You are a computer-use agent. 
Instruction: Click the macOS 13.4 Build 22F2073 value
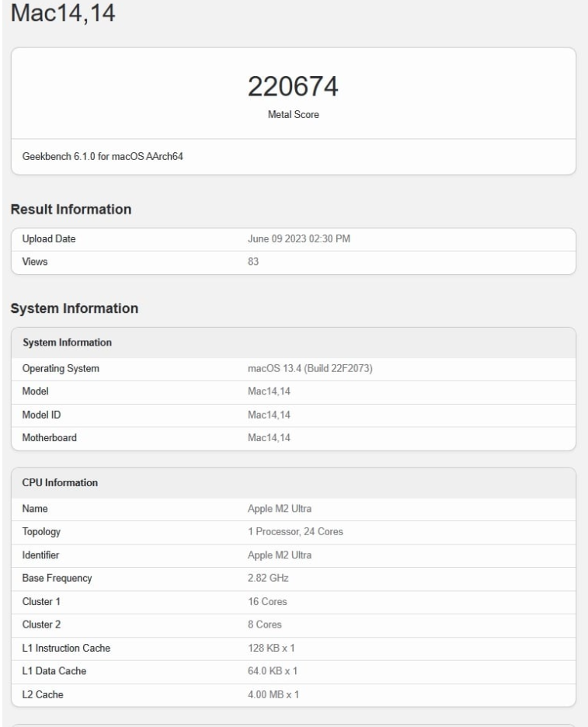click(308, 368)
